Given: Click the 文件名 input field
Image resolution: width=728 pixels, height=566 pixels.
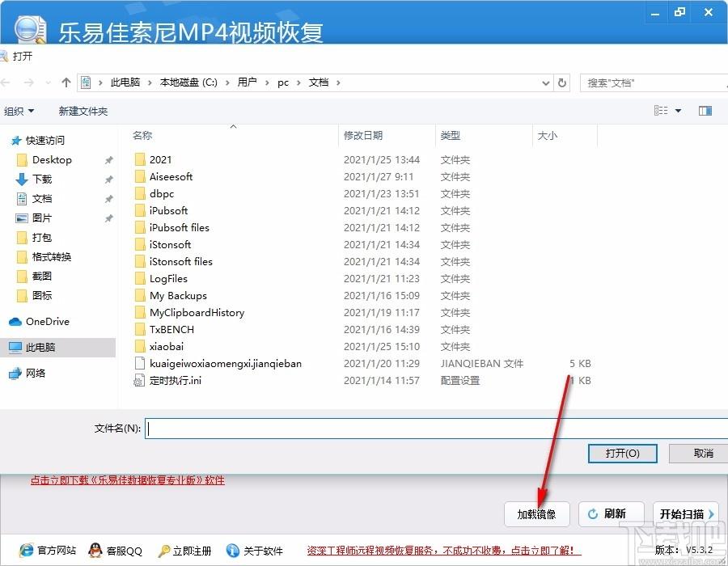Looking at the screenshot, I should pyautogui.click(x=437, y=429).
